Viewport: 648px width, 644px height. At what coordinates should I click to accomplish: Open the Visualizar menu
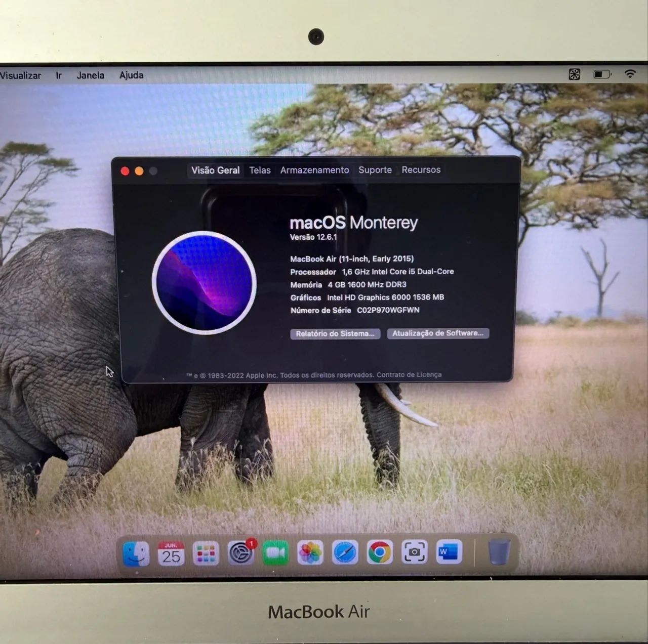click(20, 75)
